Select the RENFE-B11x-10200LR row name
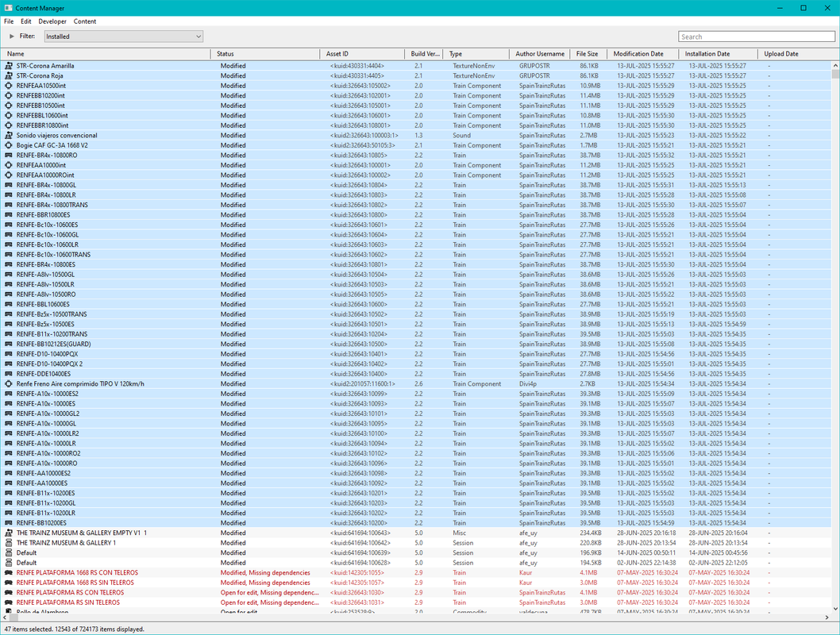This screenshot has height=635, width=840. [x=45, y=513]
